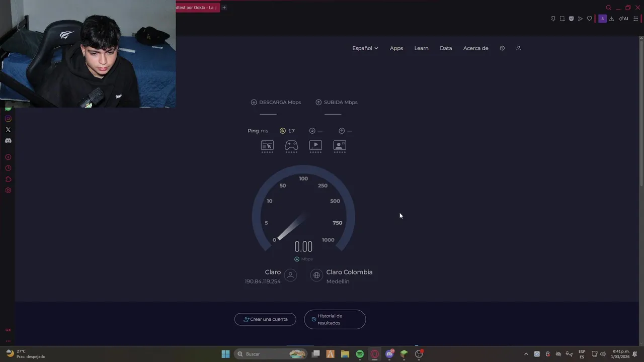Open a new browser tab
This screenshot has height=362, width=644.
tap(224, 8)
